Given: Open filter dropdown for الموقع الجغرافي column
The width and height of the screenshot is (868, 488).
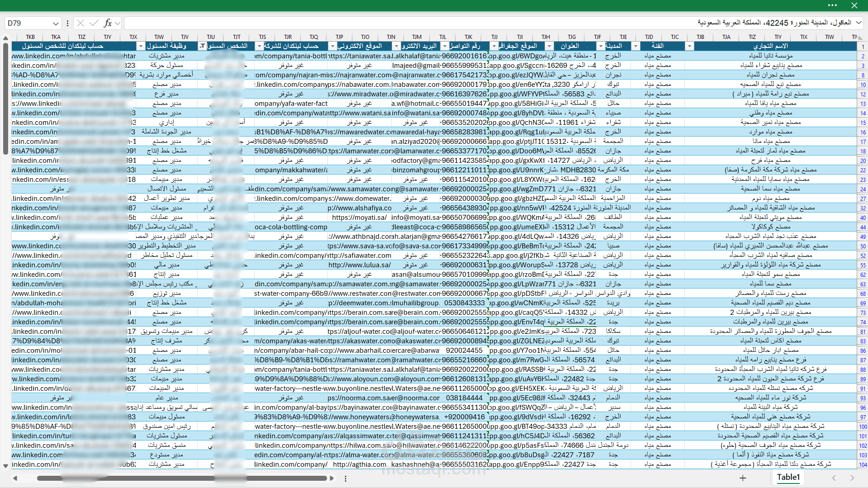Looking at the screenshot, I should click(x=494, y=46).
